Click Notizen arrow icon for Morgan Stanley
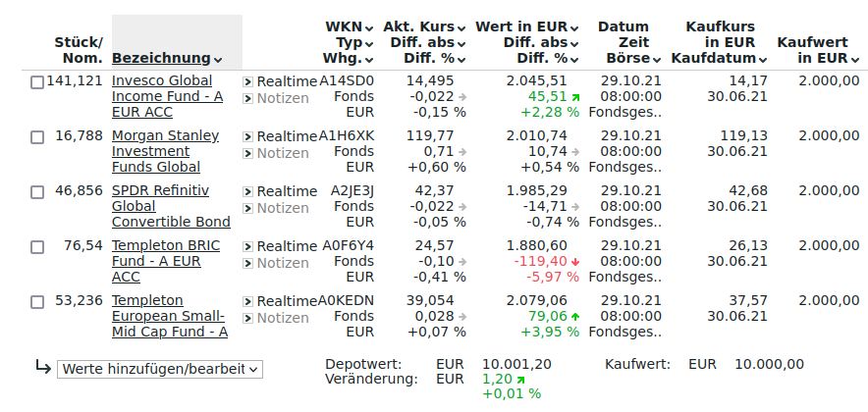Image resolution: width=868 pixels, height=412 pixels. pos(248,153)
